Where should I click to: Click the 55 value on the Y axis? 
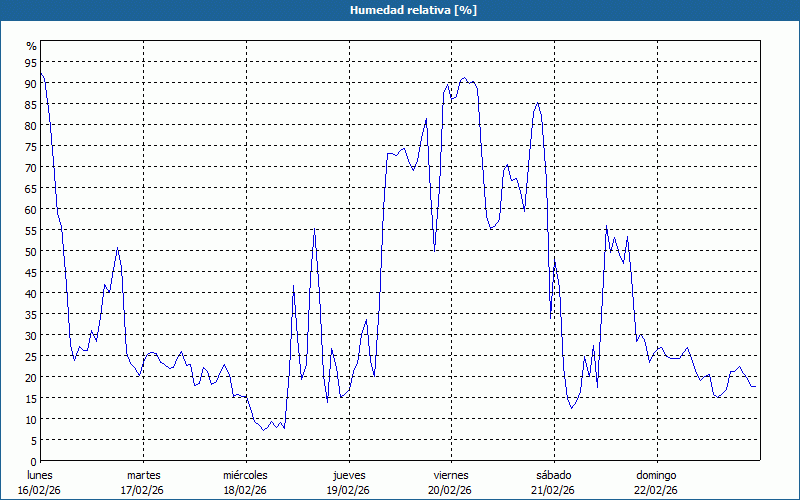[x=31, y=231]
